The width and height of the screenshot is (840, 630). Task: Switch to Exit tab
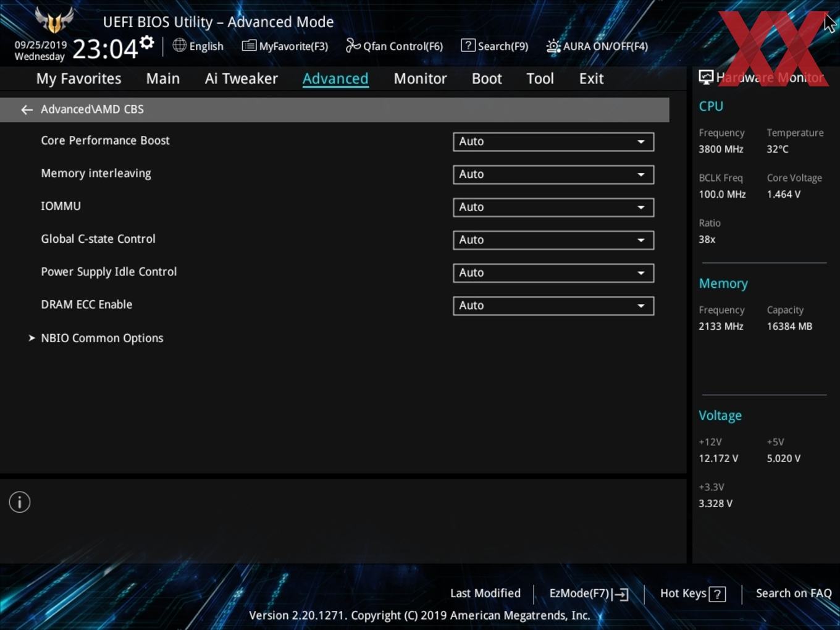click(x=591, y=78)
